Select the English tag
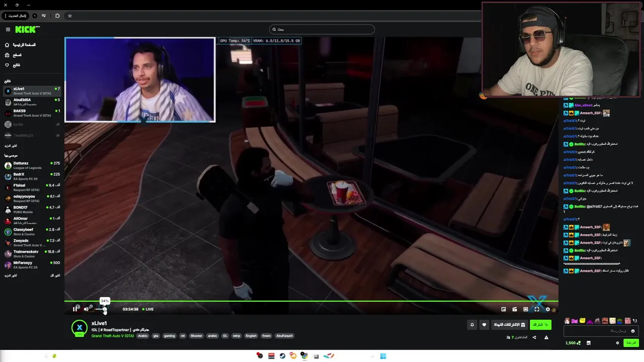Image resolution: width=644 pixels, height=362 pixels. pos(251,336)
